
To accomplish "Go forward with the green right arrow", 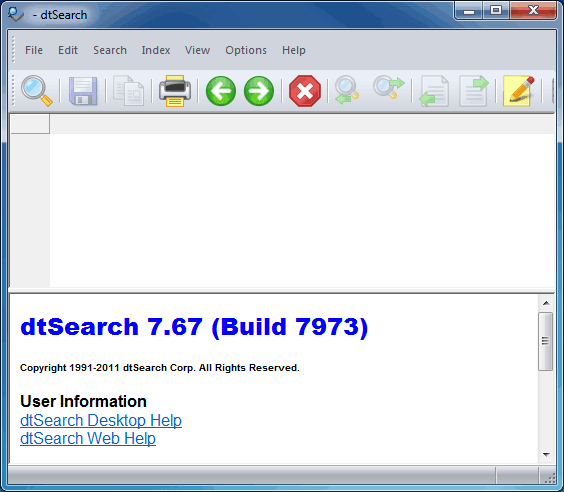I will (259, 91).
